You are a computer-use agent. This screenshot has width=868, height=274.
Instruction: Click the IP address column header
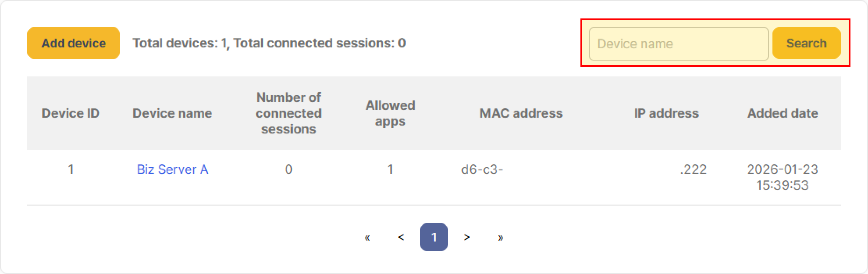666,113
